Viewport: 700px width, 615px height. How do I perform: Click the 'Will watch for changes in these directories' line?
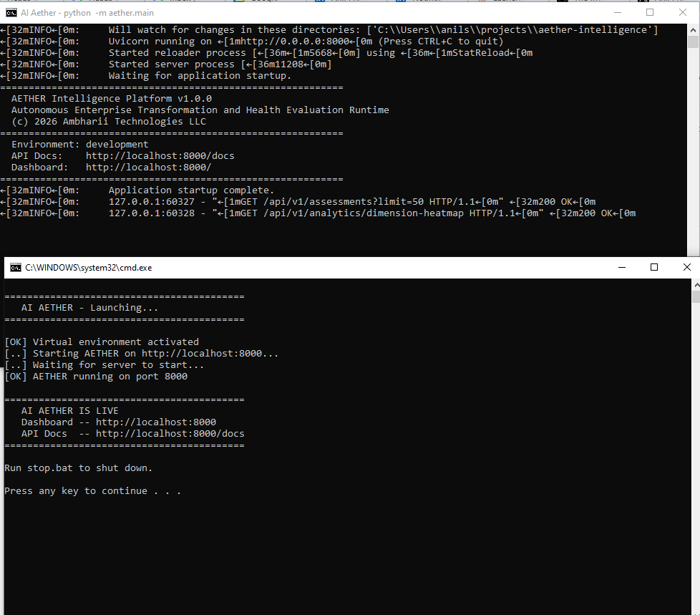click(329, 30)
